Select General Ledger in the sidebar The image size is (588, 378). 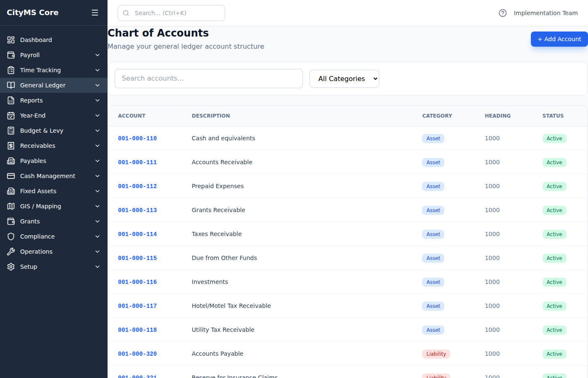(x=42, y=85)
